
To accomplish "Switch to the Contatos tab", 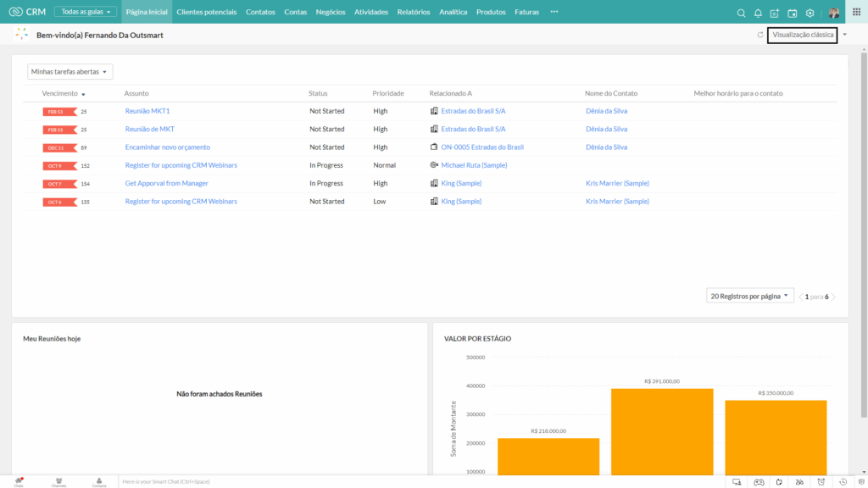I will click(260, 12).
